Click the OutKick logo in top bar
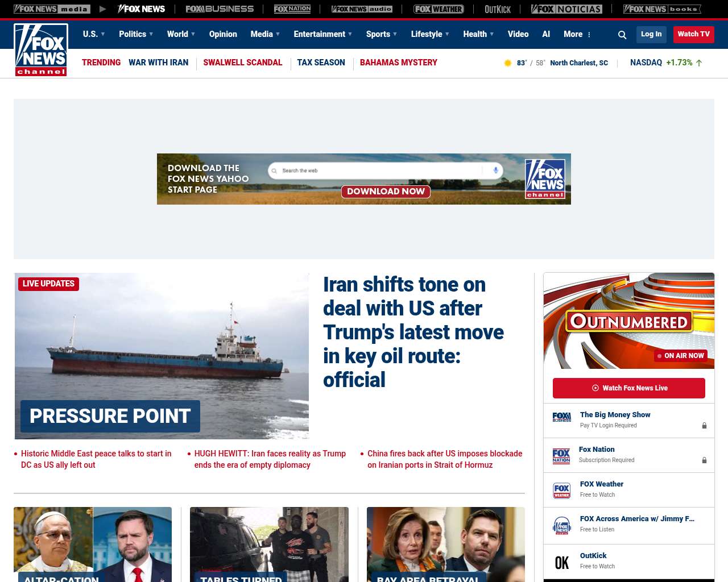Screen dimensions: 728x582 (x=498, y=9)
